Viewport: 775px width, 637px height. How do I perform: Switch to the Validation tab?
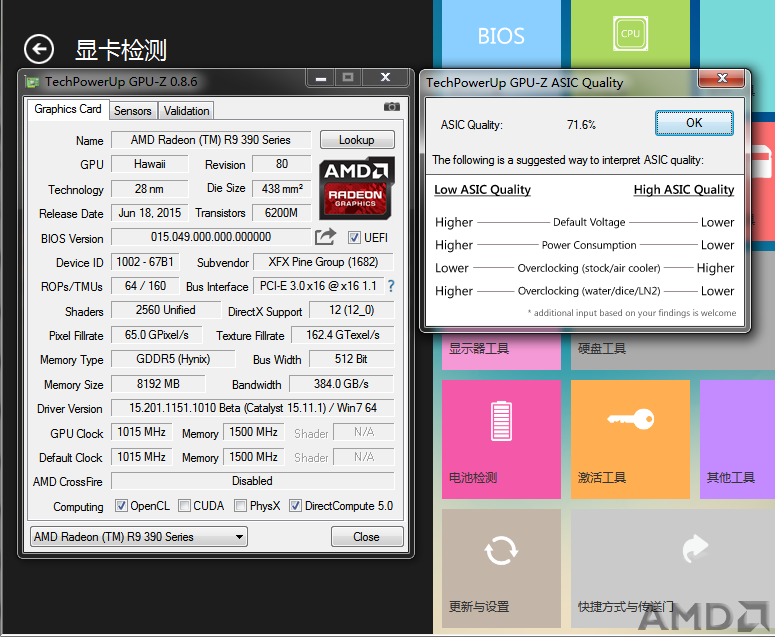pyautogui.click(x=186, y=111)
